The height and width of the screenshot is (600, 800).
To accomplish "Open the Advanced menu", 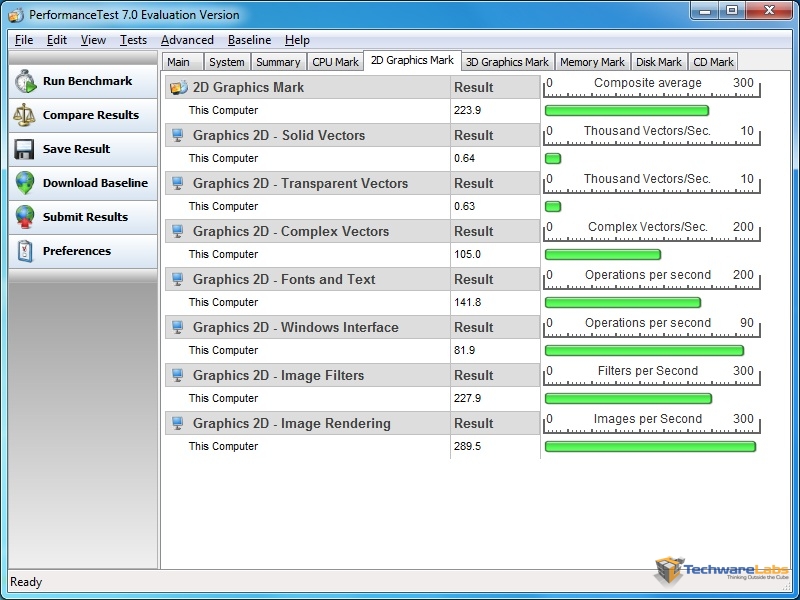I will coord(187,40).
